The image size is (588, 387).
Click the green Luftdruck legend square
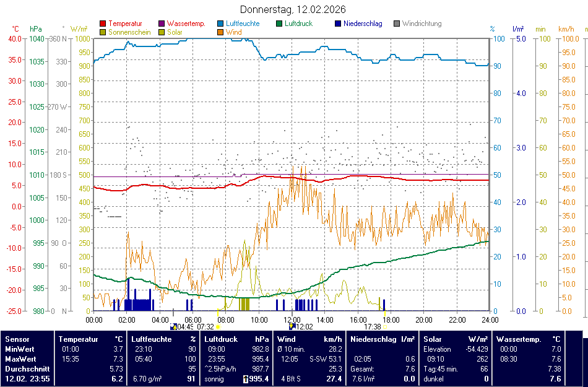[x=280, y=24]
